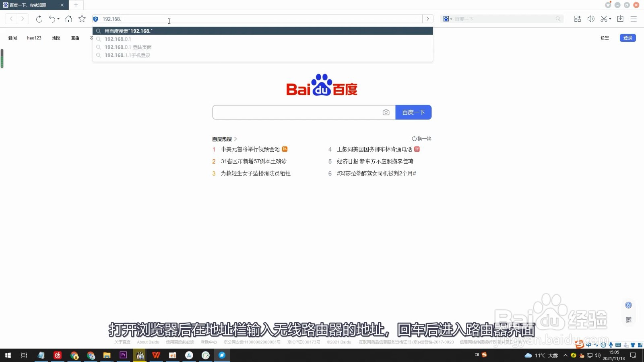Image resolution: width=644 pixels, height=362 pixels.
Task: Open the search engine selector with Baidu paw
Action: pos(447,19)
